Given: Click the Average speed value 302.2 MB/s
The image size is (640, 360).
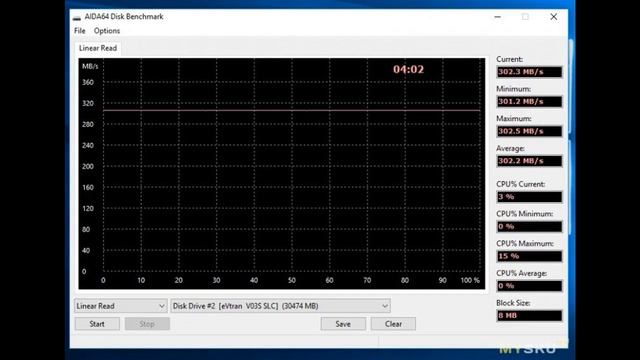Looking at the screenshot, I should coord(529,161).
